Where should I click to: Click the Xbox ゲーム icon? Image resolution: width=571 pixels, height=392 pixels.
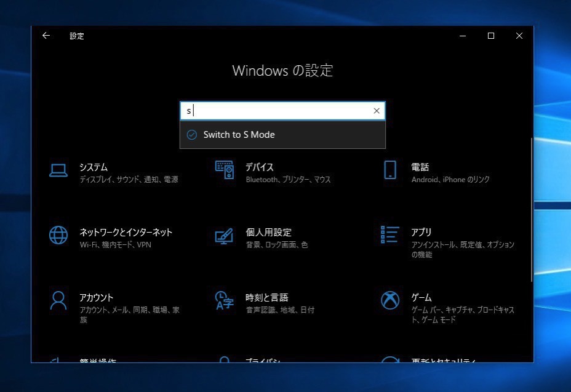pyautogui.click(x=390, y=300)
